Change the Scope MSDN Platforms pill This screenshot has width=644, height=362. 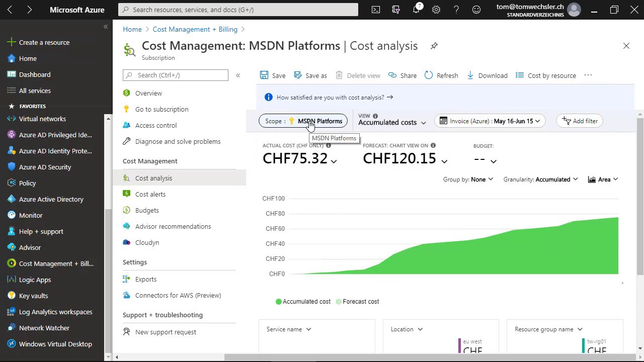pyautogui.click(x=303, y=121)
